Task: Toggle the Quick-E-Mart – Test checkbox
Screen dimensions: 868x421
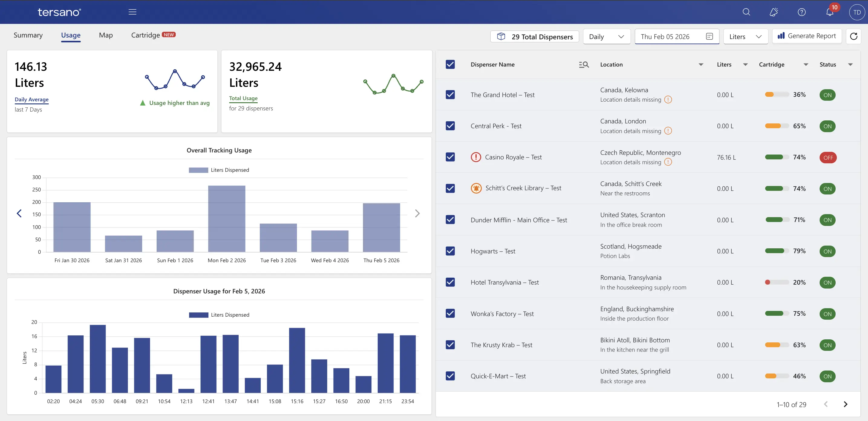Action: (450, 376)
